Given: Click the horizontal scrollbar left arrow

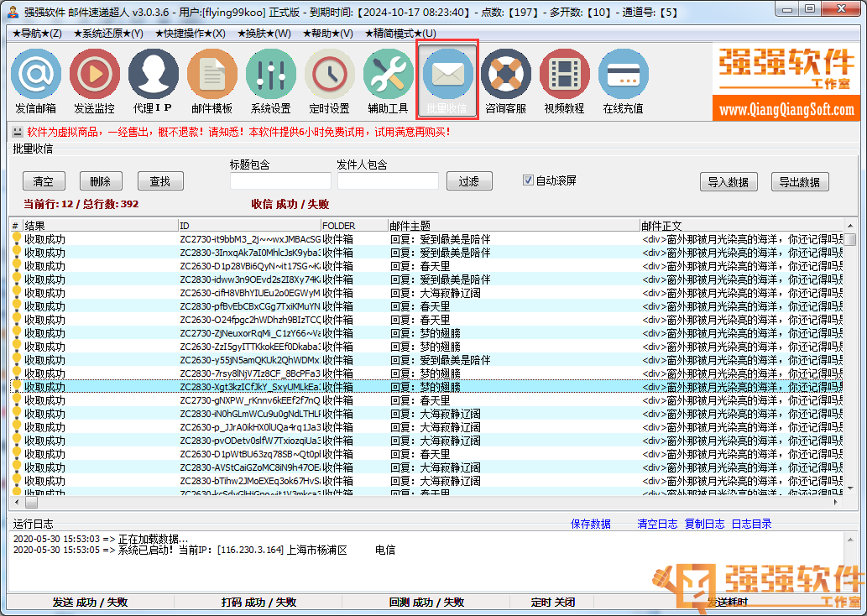Looking at the screenshot, I should click(x=17, y=502).
